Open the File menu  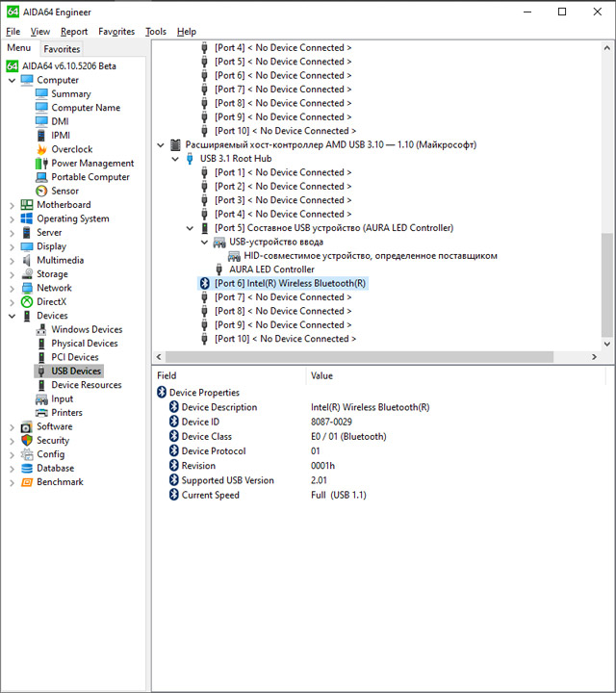(x=13, y=32)
